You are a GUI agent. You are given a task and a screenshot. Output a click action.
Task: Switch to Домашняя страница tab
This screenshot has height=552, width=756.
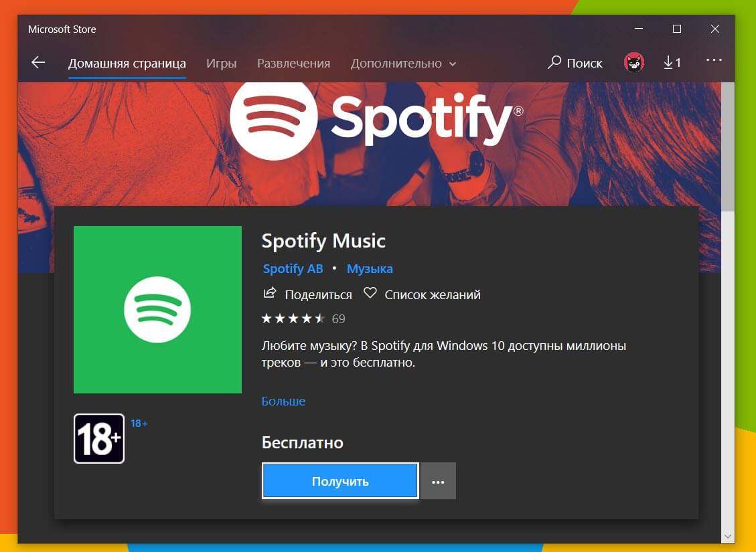point(127,63)
